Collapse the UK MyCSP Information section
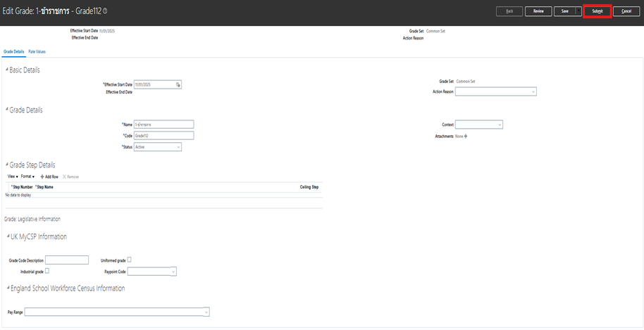 coord(7,237)
